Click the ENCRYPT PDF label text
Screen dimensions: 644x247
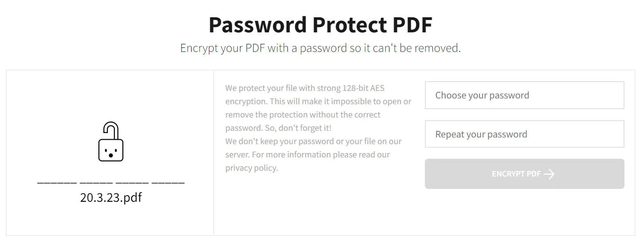(x=516, y=174)
